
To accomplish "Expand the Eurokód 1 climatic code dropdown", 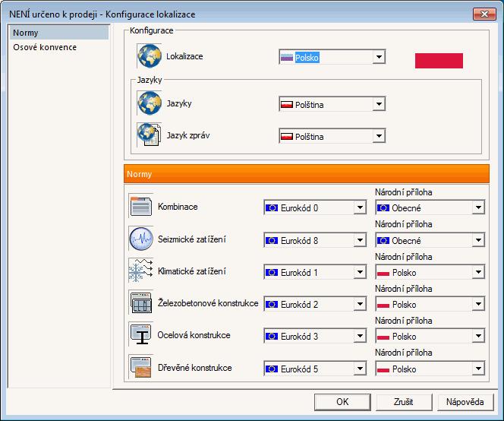I will (360, 272).
